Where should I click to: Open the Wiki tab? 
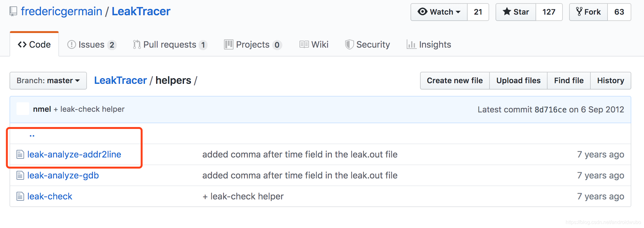tap(314, 45)
